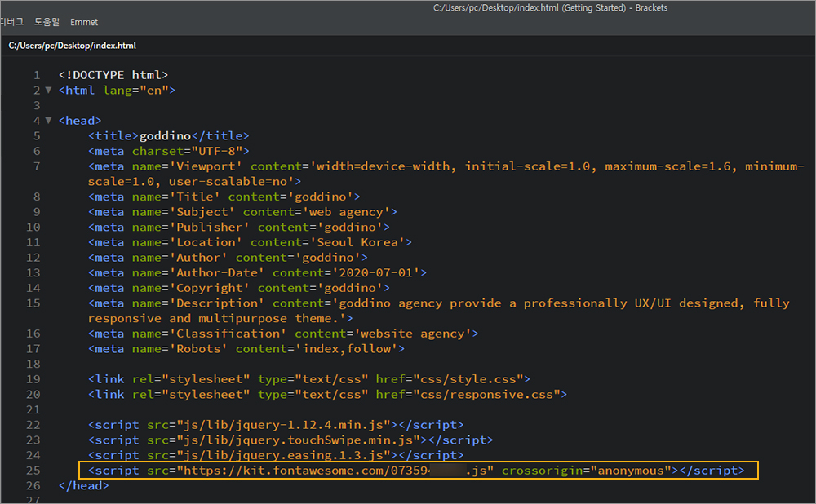The width and height of the screenshot is (816, 504).
Task: Open the 도움말 help menu
Action: tap(47, 22)
